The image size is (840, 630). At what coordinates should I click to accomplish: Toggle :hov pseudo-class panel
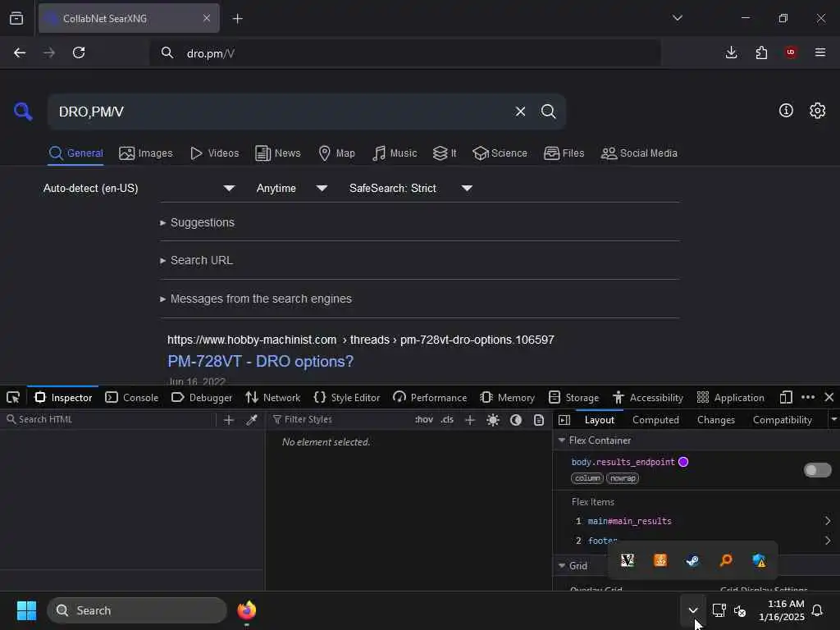pos(424,419)
